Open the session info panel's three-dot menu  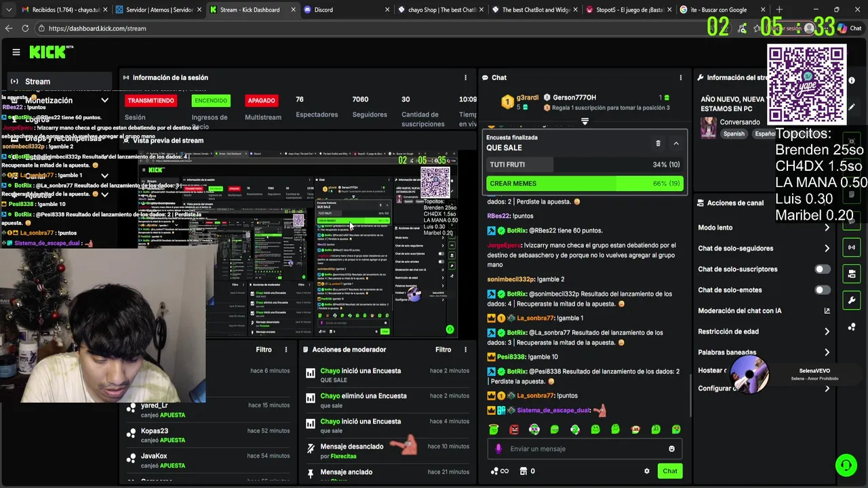tap(465, 77)
